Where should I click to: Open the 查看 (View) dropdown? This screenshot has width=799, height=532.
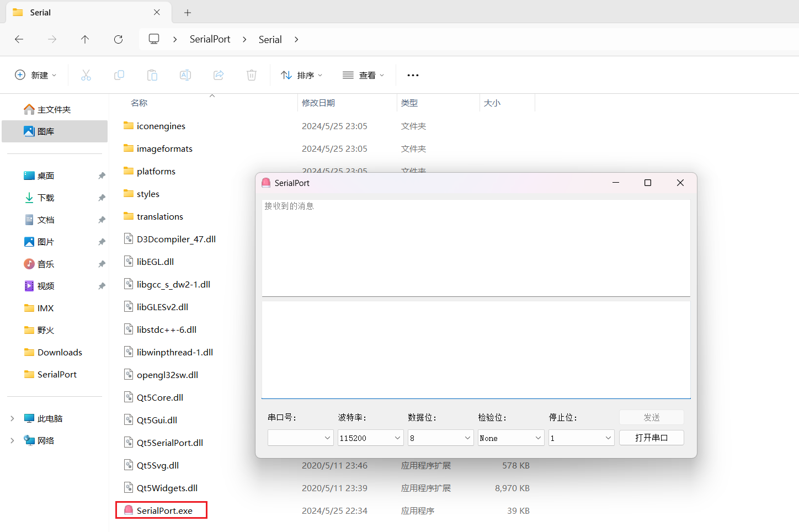[x=363, y=75]
